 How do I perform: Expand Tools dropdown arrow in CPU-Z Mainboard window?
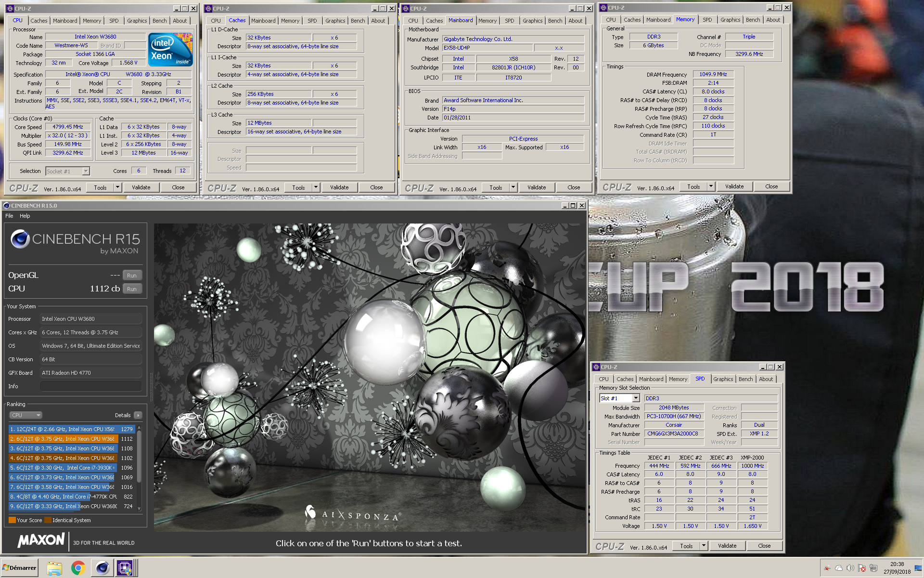tap(513, 187)
